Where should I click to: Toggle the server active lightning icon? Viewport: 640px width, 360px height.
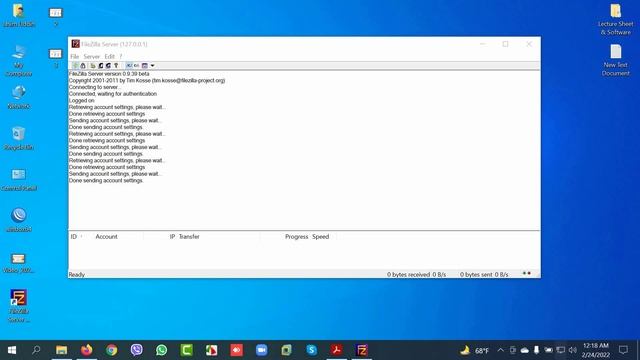coord(76,65)
